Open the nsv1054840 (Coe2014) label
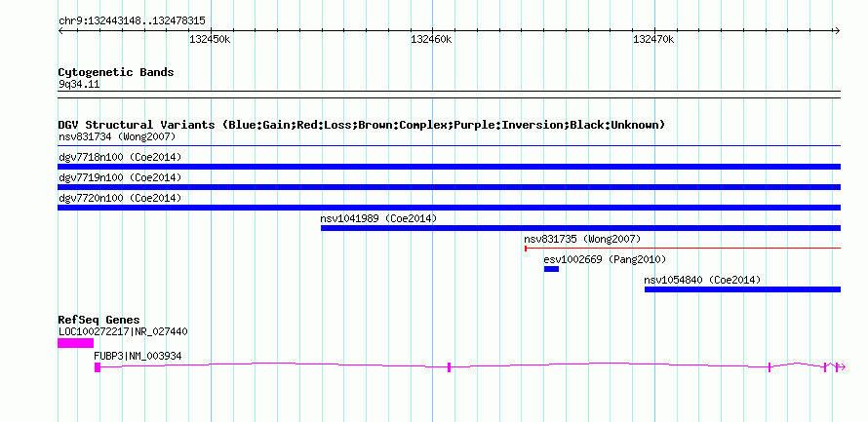This screenshot has height=422, width=868. [702, 280]
